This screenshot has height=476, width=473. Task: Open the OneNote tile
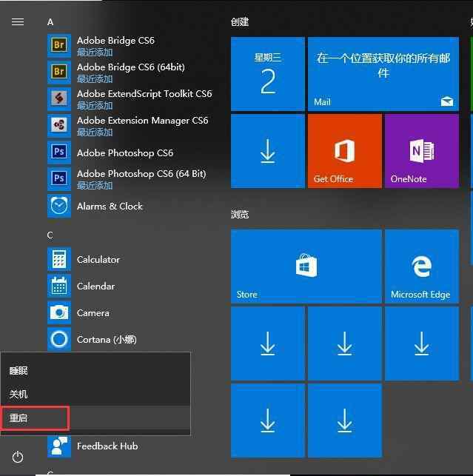click(x=422, y=151)
